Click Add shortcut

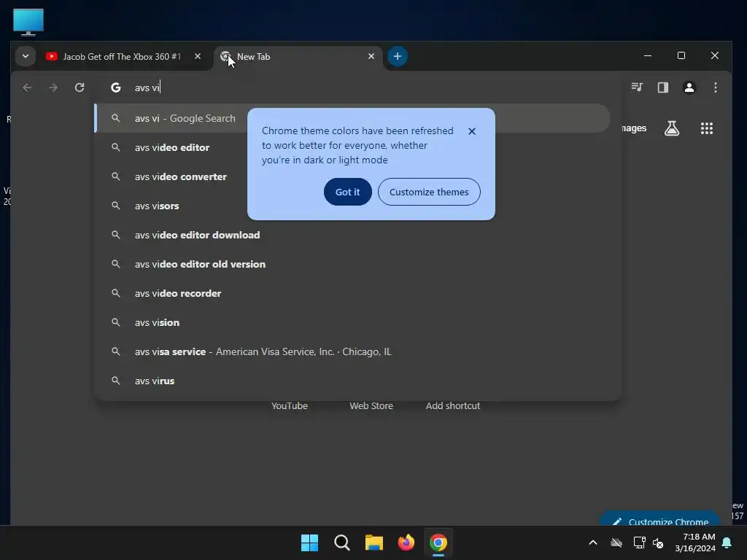click(452, 405)
